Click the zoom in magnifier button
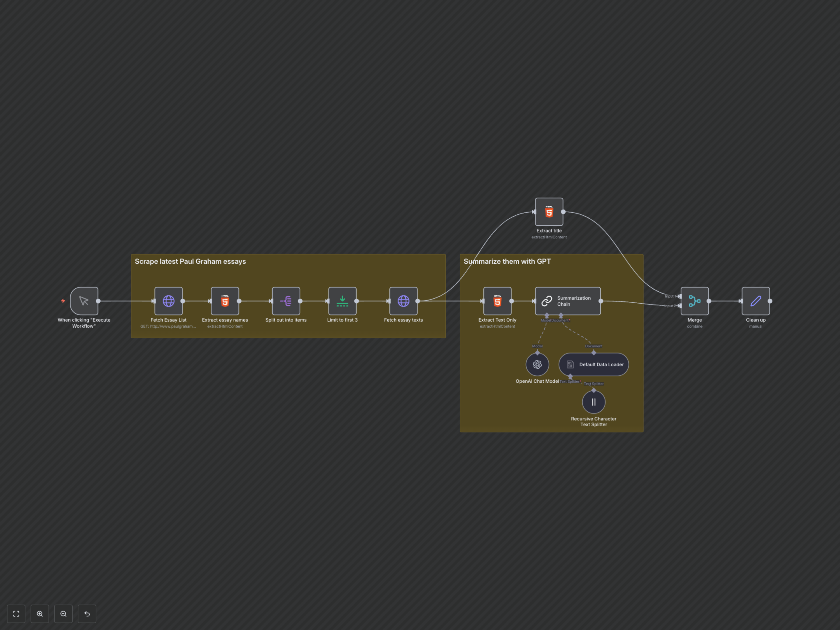This screenshot has width=840, height=630. (40, 614)
